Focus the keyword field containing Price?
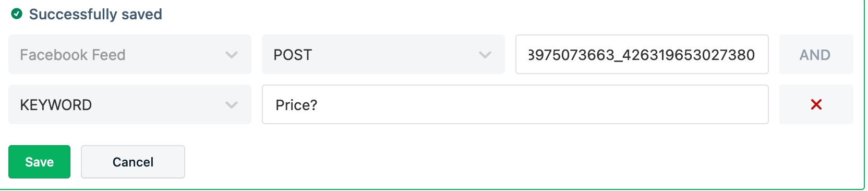This screenshot has height=191, width=868. [x=515, y=104]
